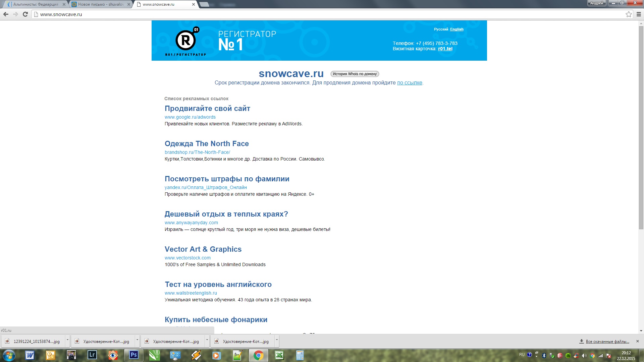The height and width of the screenshot is (362, 644).
Task: Open dropdown of last Удостоверение download
Action: (277, 341)
